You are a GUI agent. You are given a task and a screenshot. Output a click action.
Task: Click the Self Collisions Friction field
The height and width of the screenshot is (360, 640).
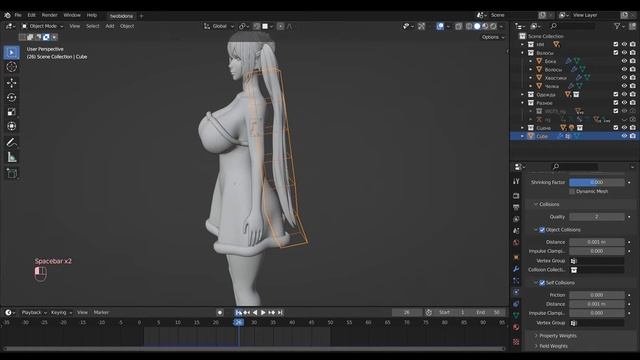tap(596, 295)
